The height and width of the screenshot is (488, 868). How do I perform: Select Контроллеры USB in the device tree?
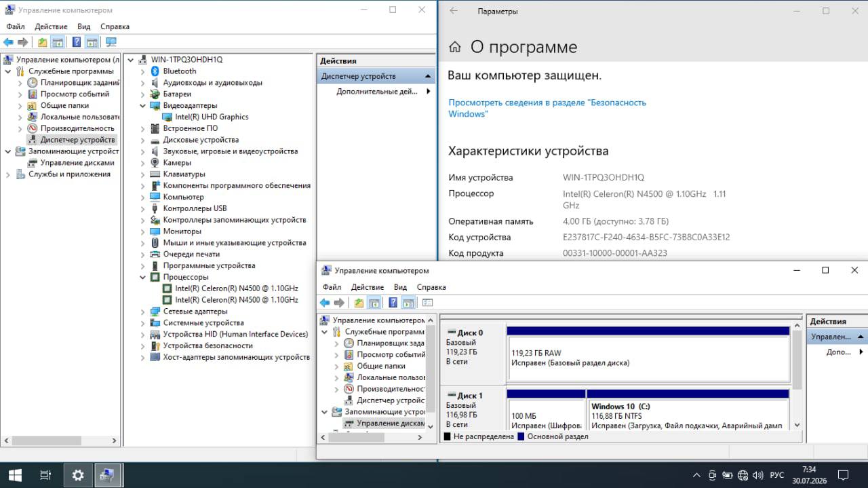click(195, 208)
